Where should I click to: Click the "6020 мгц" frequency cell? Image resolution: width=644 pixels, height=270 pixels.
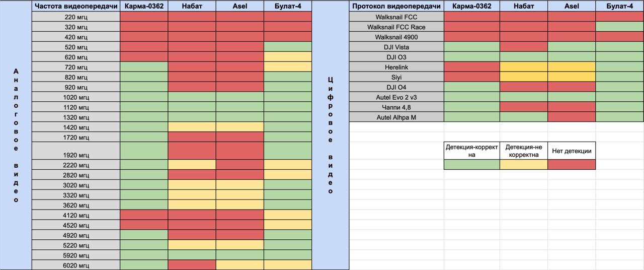pos(75,265)
